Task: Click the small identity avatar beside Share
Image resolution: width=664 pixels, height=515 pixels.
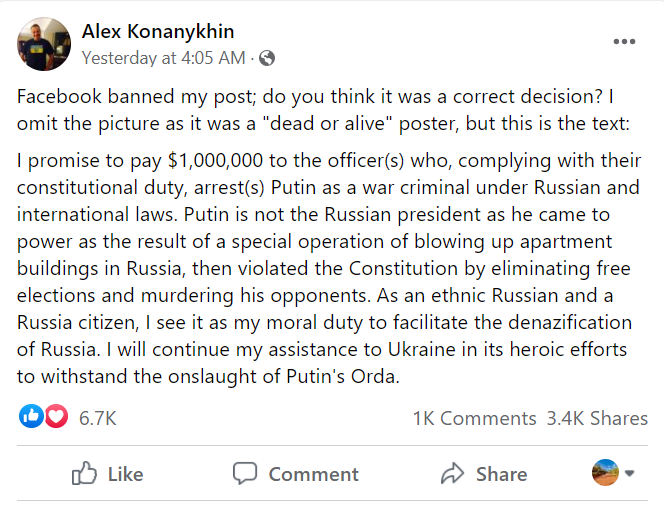Action: tap(605, 473)
